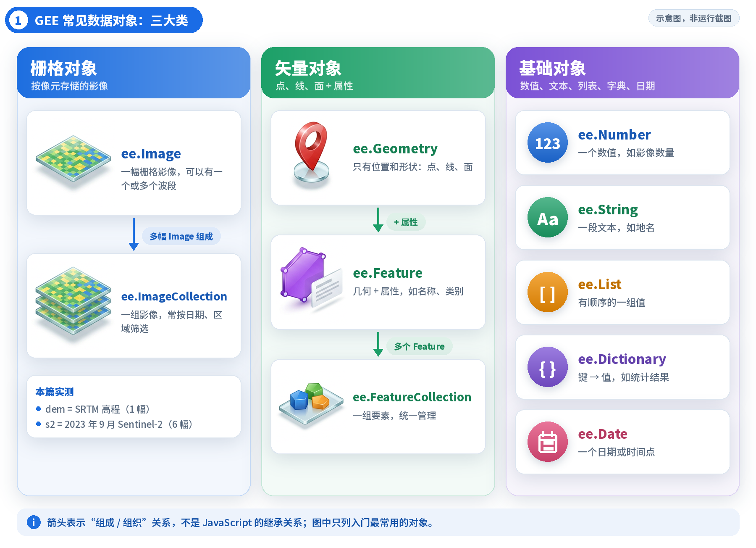Click the 按像元存储的影像 subtitle

tap(69, 86)
